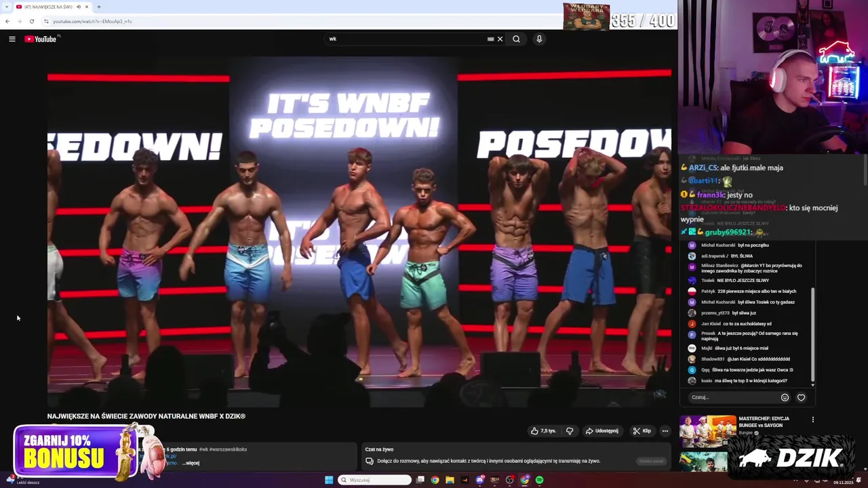Open Task View button on the taskbar
This screenshot has width=868, height=488.
tap(420, 480)
